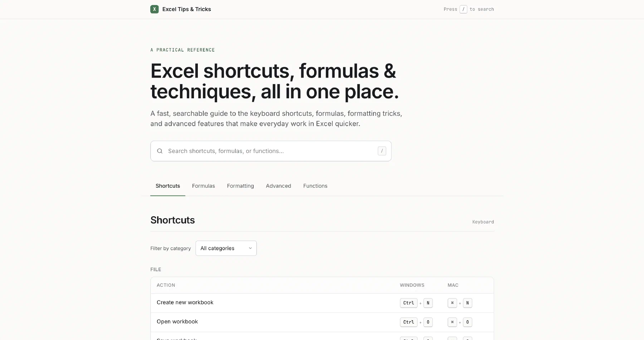Viewport: 644px width, 340px height.
Task: Click Ctrl key in Open workbook row
Action: click(409, 322)
